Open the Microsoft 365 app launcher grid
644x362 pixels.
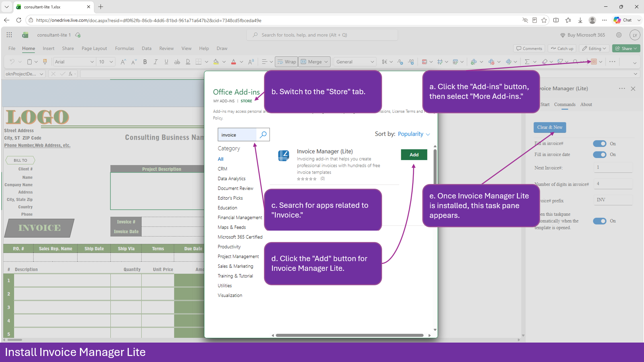[9, 35]
